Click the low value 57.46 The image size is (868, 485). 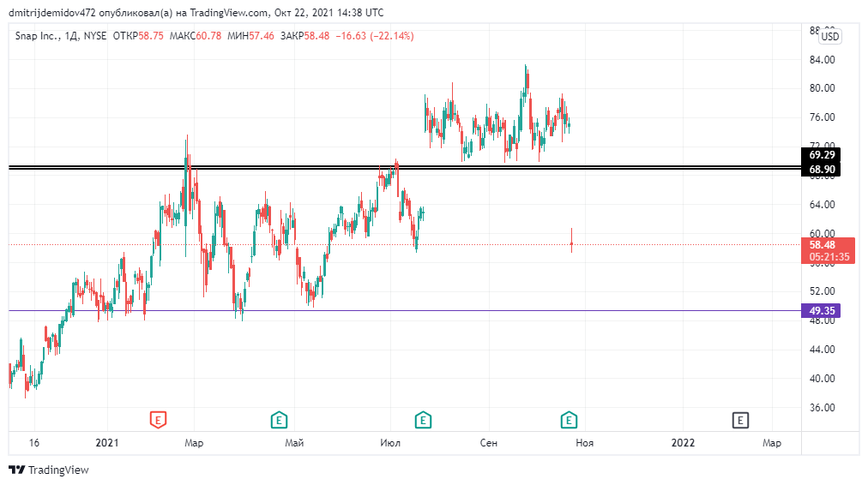point(262,36)
